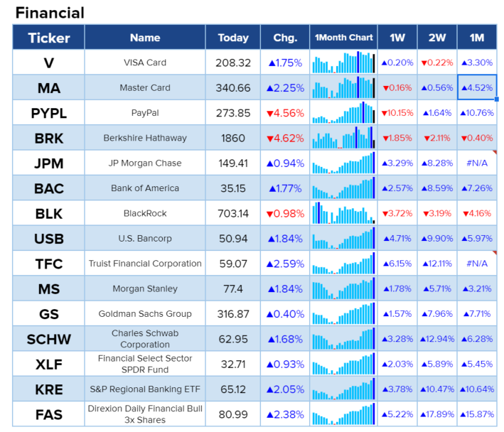This screenshot has height=432, width=504.
Task: Click the MA ticker cell
Action: [48, 87]
